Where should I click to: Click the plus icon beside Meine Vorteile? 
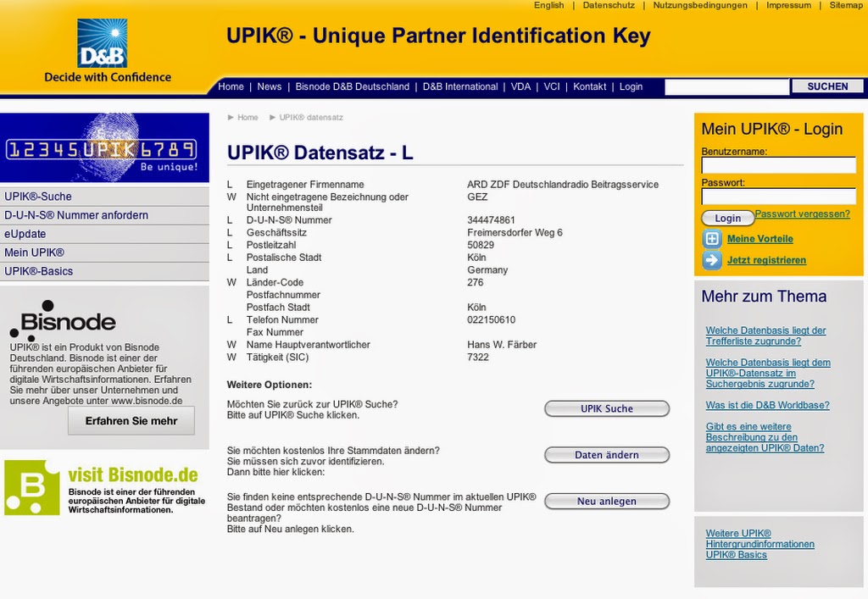tap(712, 239)
